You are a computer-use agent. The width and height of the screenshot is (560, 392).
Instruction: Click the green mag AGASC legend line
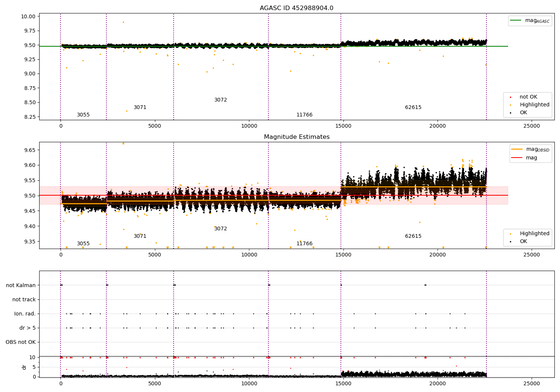(516, 21)
